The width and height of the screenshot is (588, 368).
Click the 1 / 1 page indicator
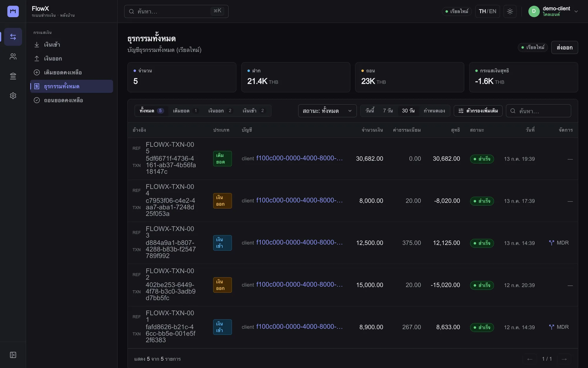[x=547, y=359]
